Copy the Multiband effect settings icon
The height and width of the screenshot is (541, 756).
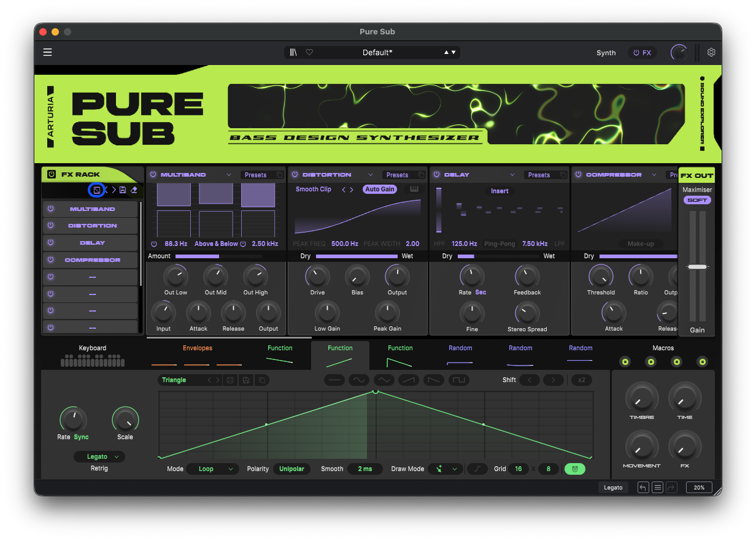tap(279, 175)
